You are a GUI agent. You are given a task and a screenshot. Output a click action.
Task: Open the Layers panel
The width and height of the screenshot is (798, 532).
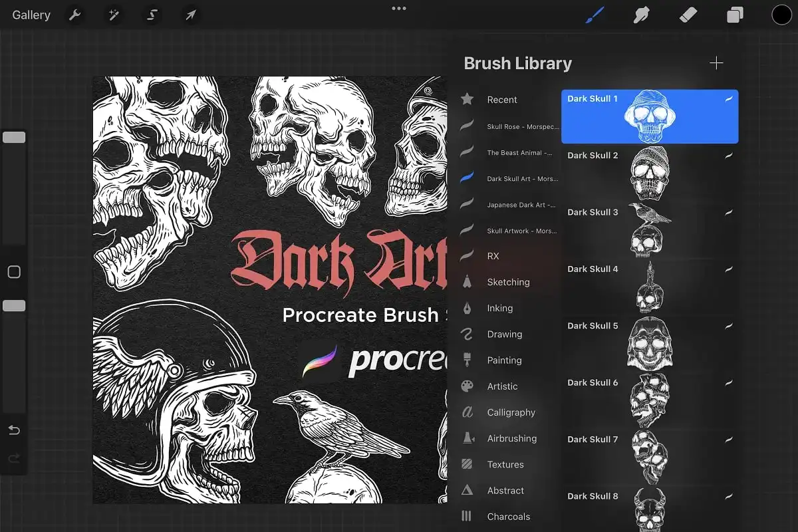[735, 15]
